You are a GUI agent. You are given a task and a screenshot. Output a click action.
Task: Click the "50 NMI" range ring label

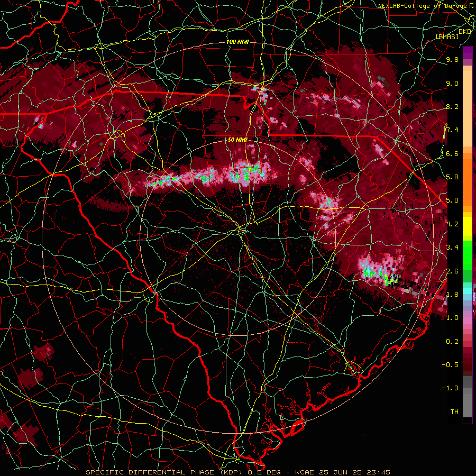click(x=237, y=140)
